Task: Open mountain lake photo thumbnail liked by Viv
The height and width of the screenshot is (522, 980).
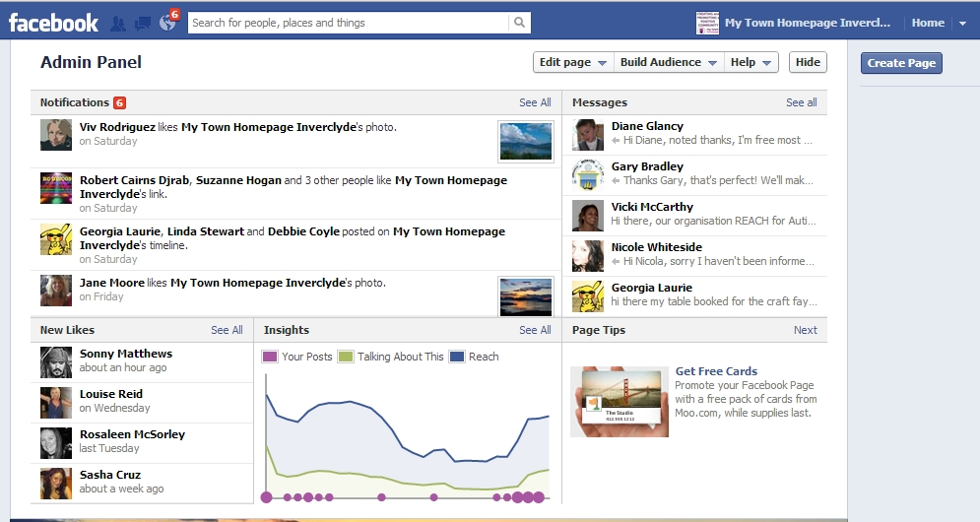Action: tap(526, 141)
